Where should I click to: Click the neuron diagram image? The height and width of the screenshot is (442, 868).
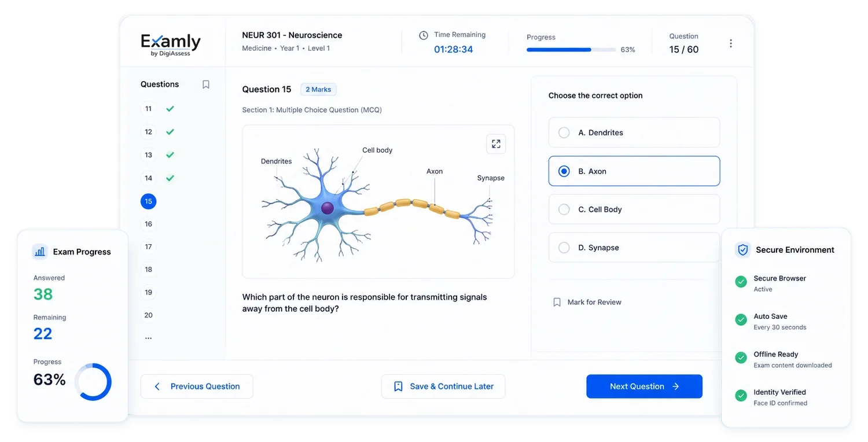point(378,202)
